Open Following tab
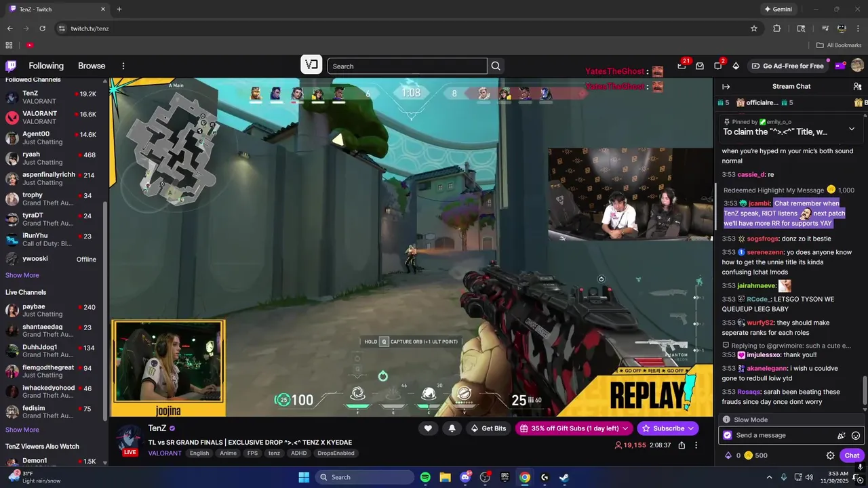The image size is (868, 488). (x=46, y=66)
